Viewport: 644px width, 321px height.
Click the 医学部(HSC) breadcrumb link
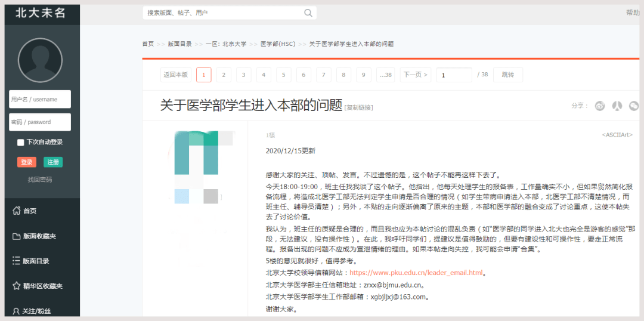[278, 44]
